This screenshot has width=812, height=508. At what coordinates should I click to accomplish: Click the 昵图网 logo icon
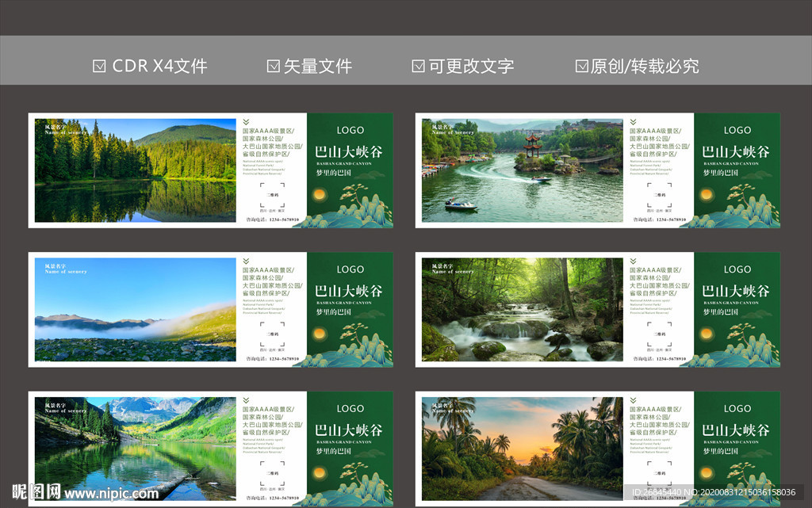point(37,494)
